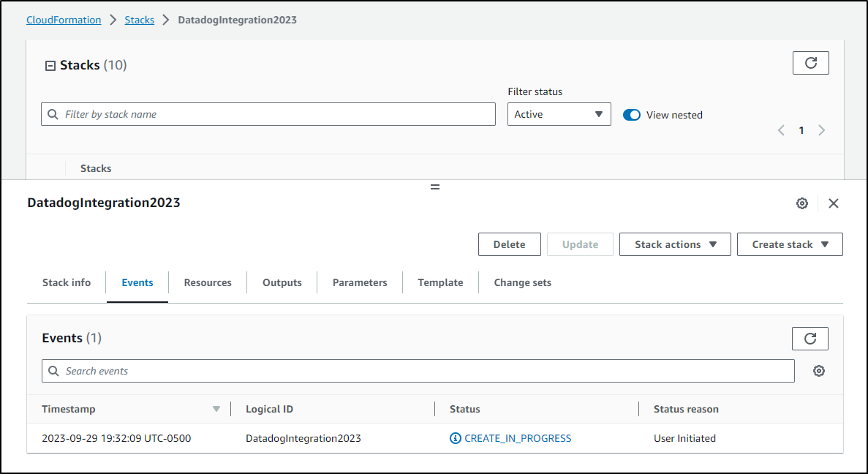
Task: Open events table settings gear
Action: pyautogui.click(x=819, y=371)
